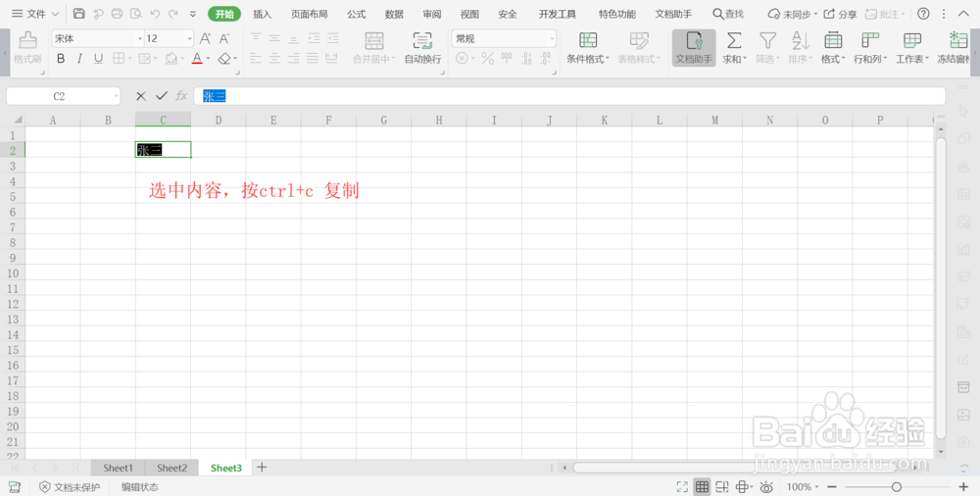Click the Redo arrow icon

[173, 14]
